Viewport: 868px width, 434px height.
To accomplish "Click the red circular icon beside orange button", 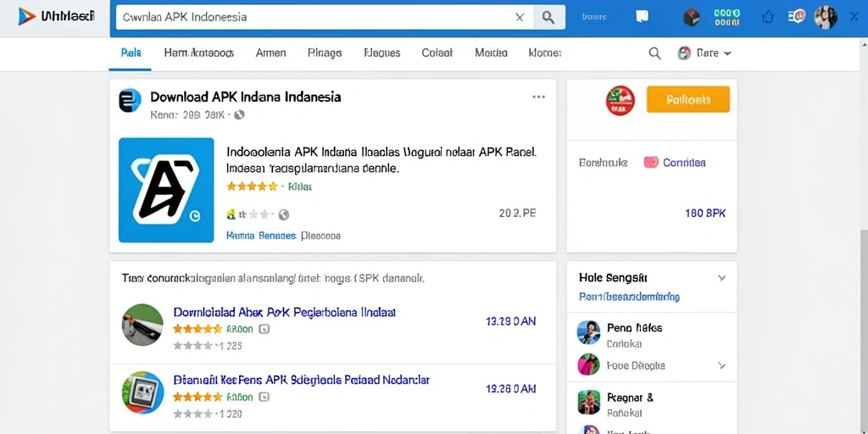I will click(620, 100).
